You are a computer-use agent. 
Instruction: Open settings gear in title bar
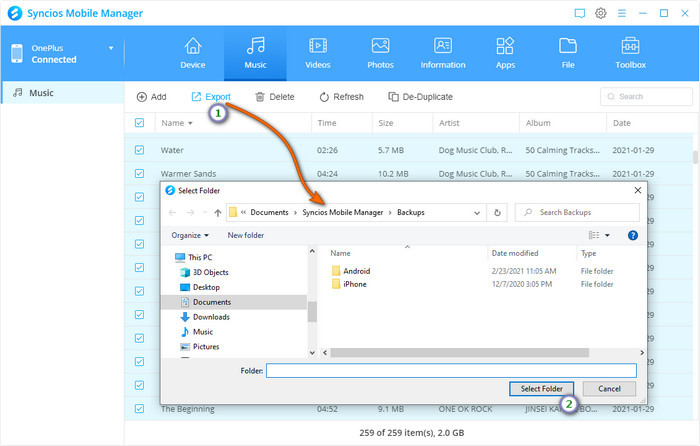tap(600, 13)
